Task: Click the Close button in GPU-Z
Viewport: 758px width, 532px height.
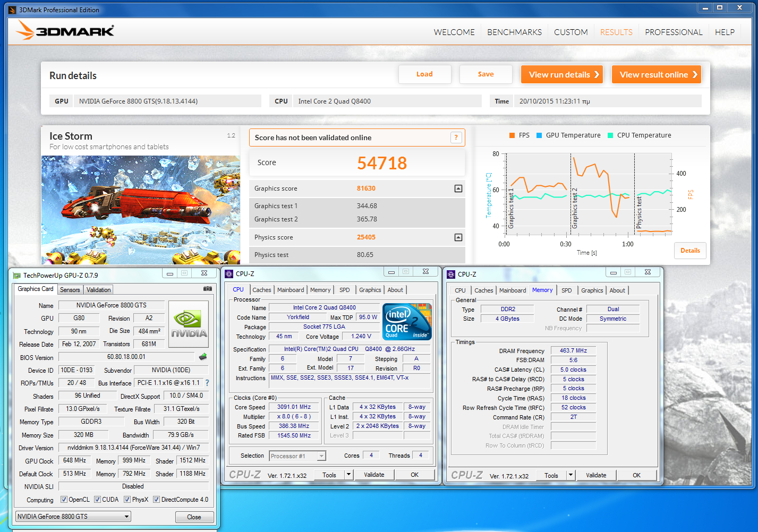Action: pos(194,517)
